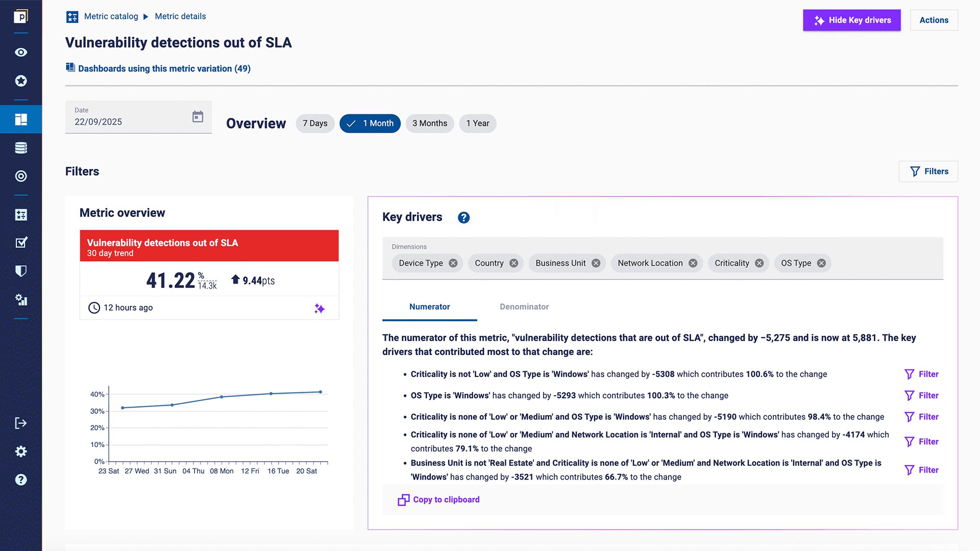Open Dashboards using this metric variation link
The height and width of the screenshot is (551, 980).
pyautogui.click(x=164, y=68)
